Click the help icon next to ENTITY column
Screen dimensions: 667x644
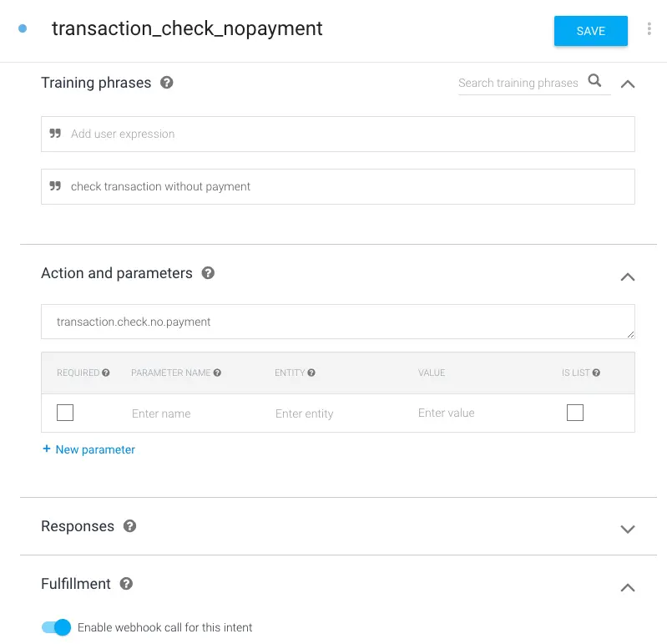(311, 373)
